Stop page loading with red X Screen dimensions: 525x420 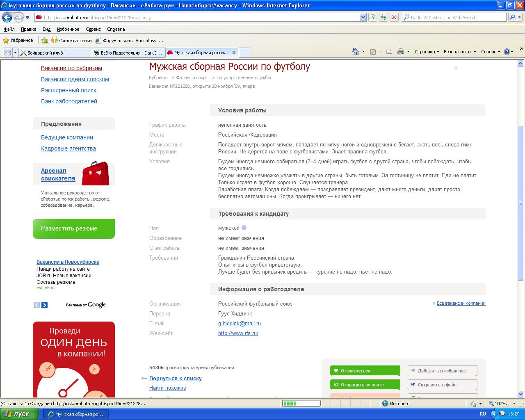(394, 18)
